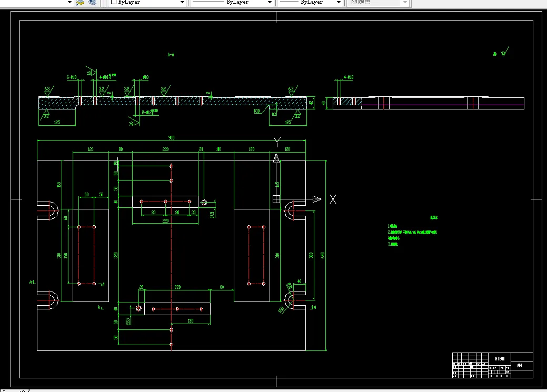Click the layer previous stacked-sheets icon
Screen dimensions: 547x392
pyautogui.click(x=92, y=3)
